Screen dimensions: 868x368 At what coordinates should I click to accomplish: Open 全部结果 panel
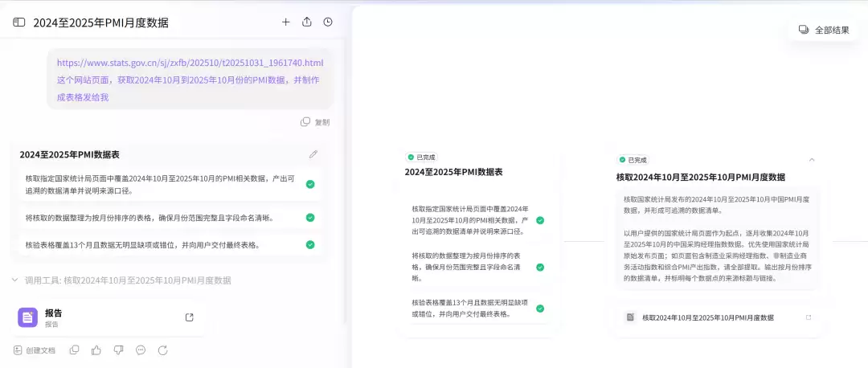click(x=824, y=30)
